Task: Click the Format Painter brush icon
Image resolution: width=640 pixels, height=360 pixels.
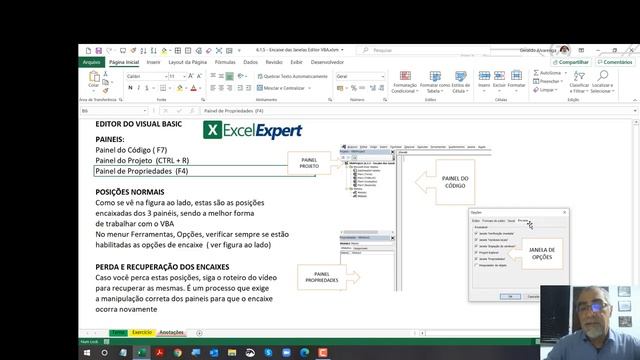Action: click(106, 90)
